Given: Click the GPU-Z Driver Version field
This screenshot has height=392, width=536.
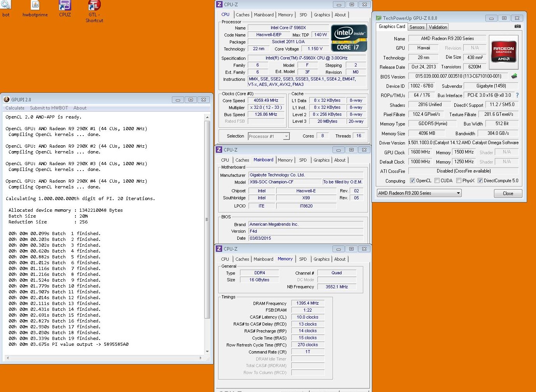Looking at the screenshot, I should pos(463,143).
